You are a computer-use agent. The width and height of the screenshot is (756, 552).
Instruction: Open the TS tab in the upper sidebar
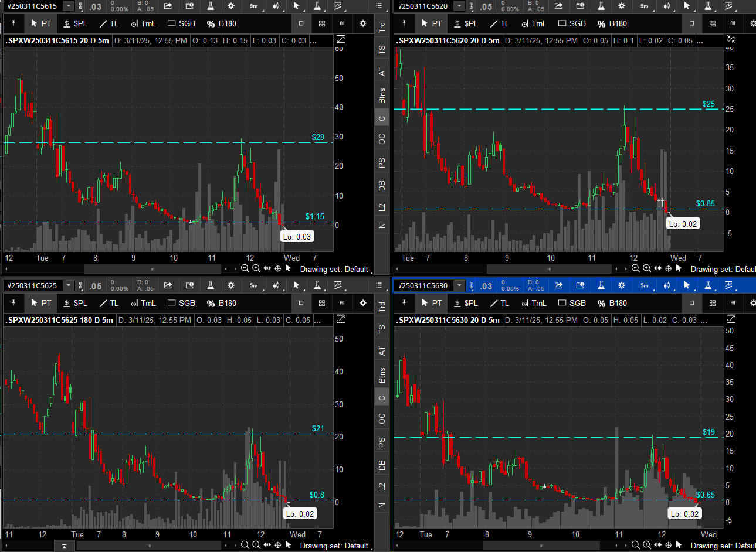(x=382, y=50)
